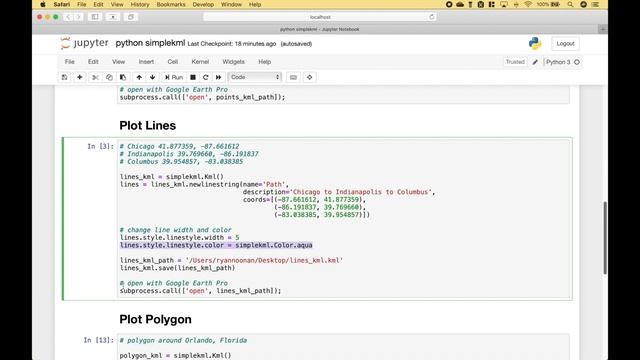The height and width of the screenshot is (360, 640).
Task: Open the Jupyter View menu
Action: coord(118,62)
